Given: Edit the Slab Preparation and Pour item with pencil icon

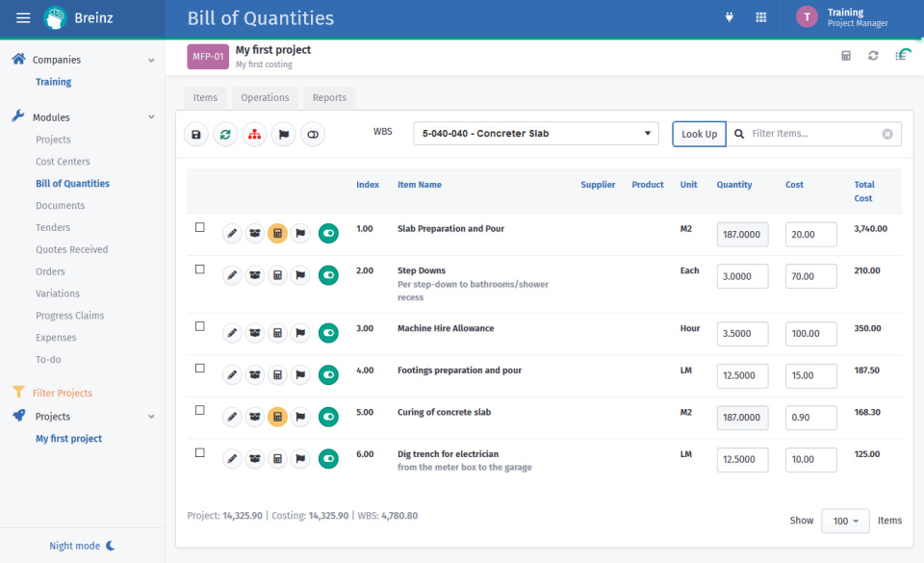Looking at the screenshot, I should pyautogui.click(x=232, y=233).
